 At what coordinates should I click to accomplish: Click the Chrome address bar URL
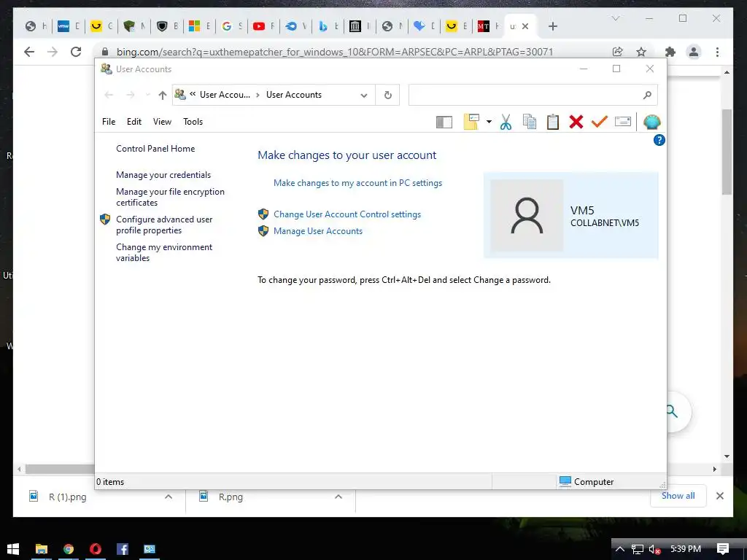334,52
